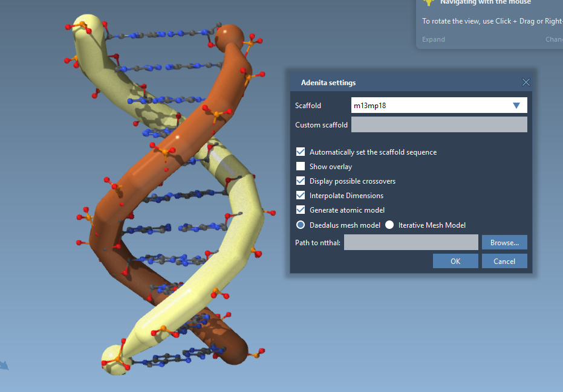
Task: Close the Adenita settings dialog
Action: click(526, 83)
